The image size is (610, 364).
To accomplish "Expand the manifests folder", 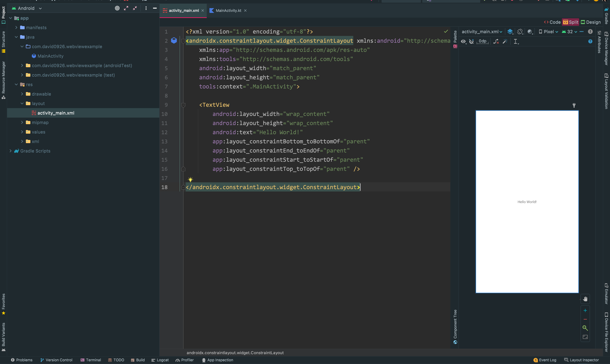I will point(16,27).
